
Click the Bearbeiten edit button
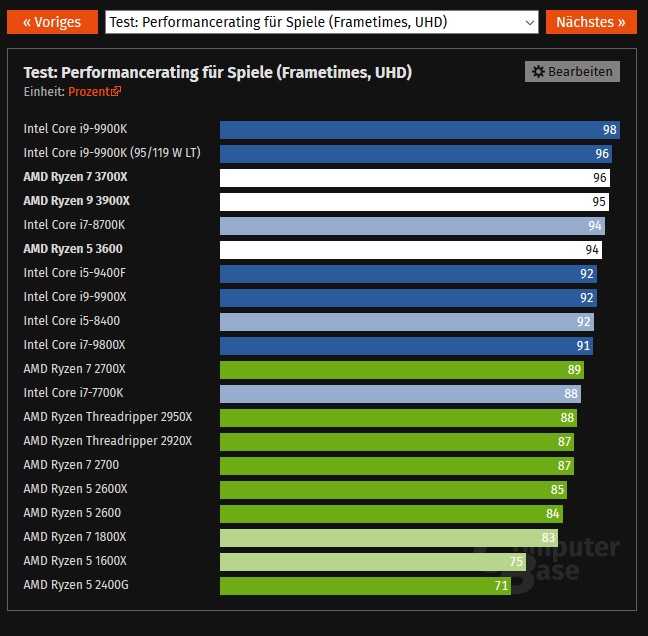(572, 71)
